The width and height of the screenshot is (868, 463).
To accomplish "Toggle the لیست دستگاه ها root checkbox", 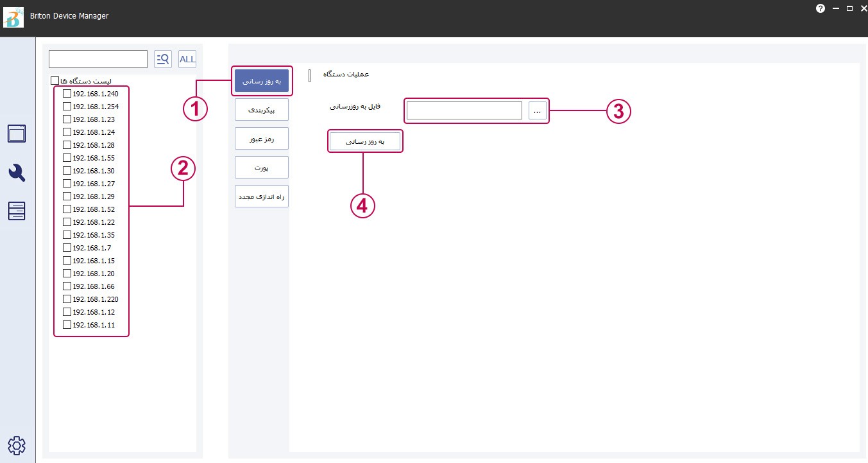I will tap(55, 81).
